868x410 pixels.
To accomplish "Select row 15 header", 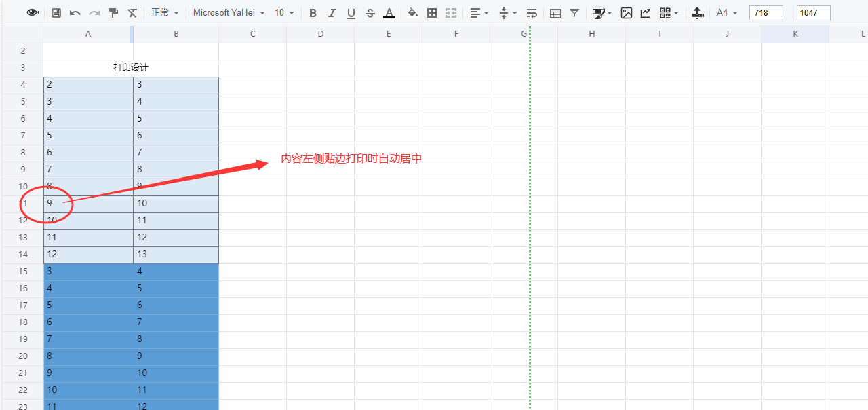I will [22, 272].
